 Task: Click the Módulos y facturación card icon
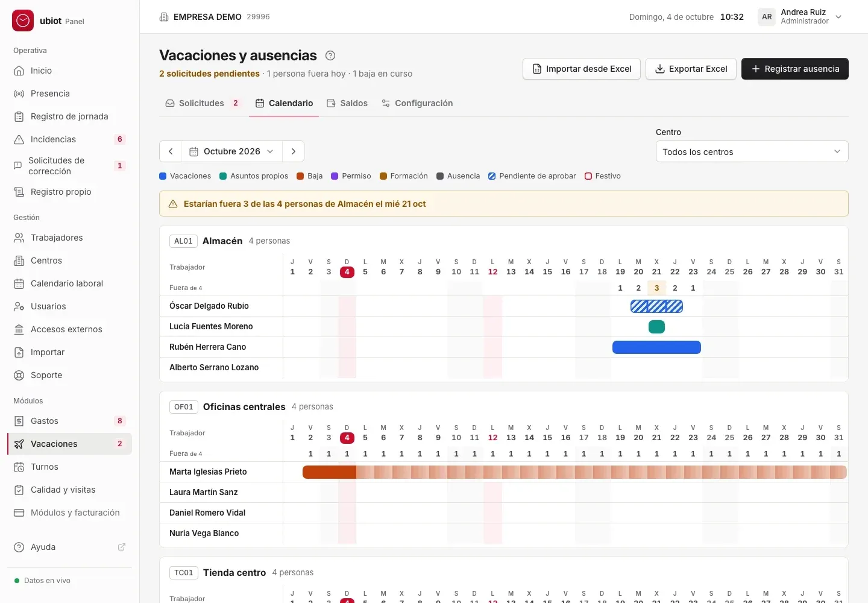(x=19, y=513)
